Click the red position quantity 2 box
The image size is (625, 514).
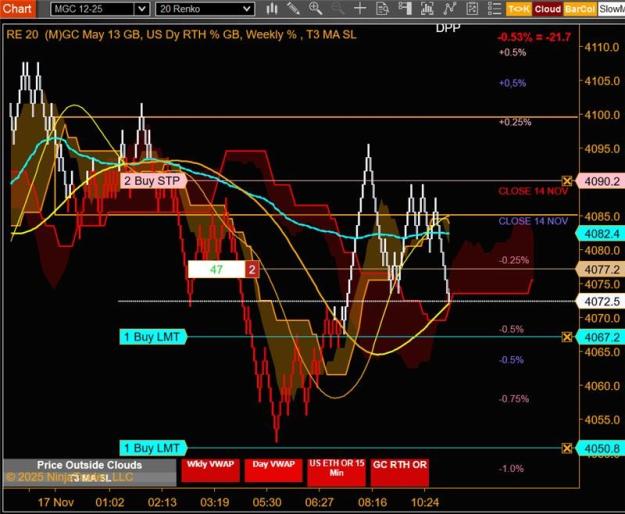click(252, 270)
